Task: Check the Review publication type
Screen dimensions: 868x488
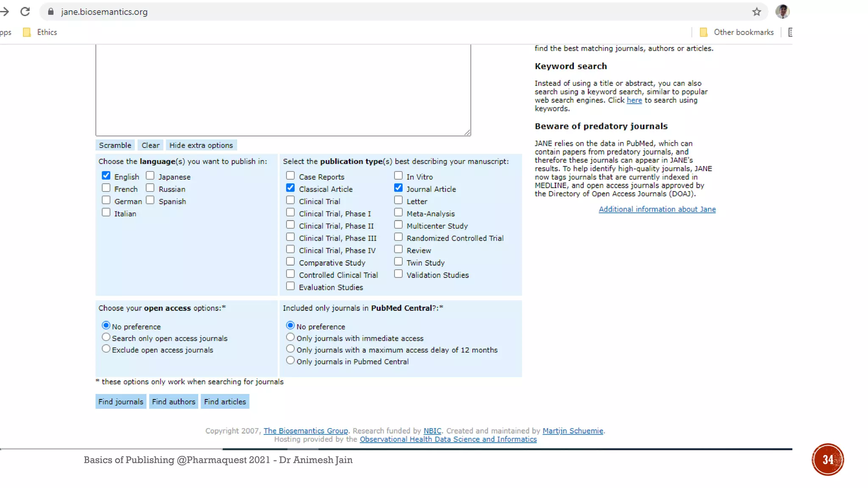Action: pyautogui.click(x=398, y=250)
